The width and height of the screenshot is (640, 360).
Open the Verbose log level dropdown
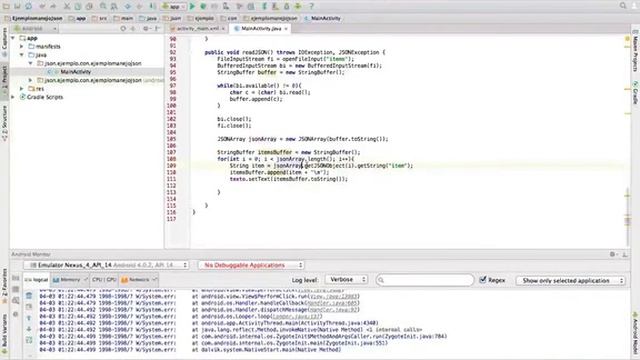(x=347, y=280)
